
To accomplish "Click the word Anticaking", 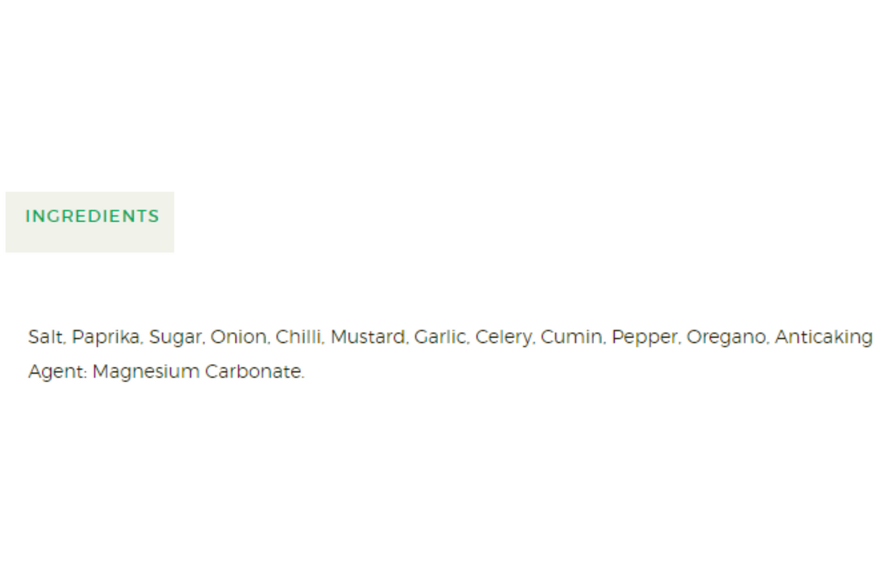I will point(824,338).
